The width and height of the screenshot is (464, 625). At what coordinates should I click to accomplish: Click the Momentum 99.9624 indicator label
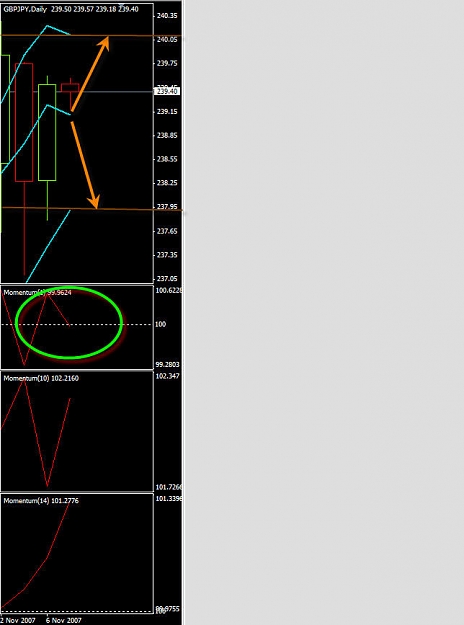[37, 293]
